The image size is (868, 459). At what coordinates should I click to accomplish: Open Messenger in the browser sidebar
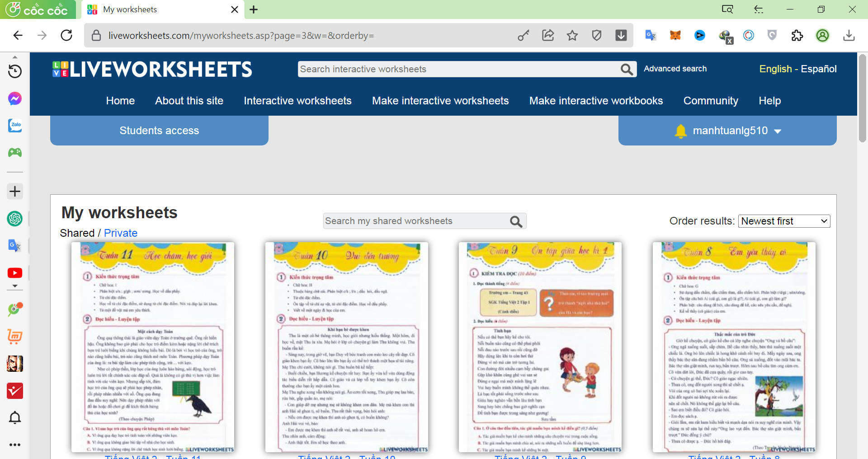[15, 98]
